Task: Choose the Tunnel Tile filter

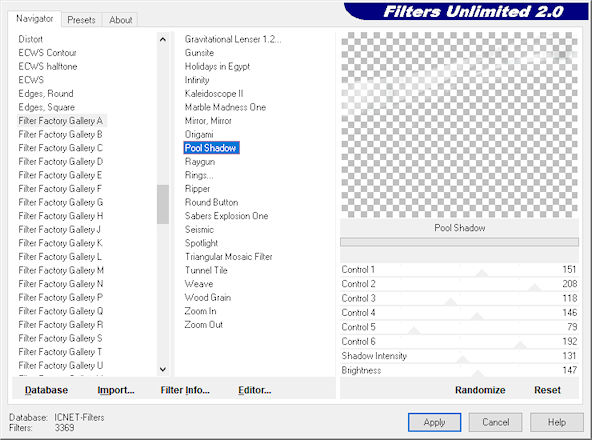Action: (206, 270)
